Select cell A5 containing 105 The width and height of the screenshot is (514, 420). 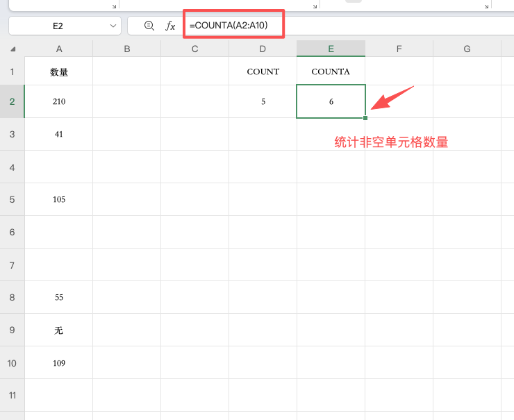point(59,199)
